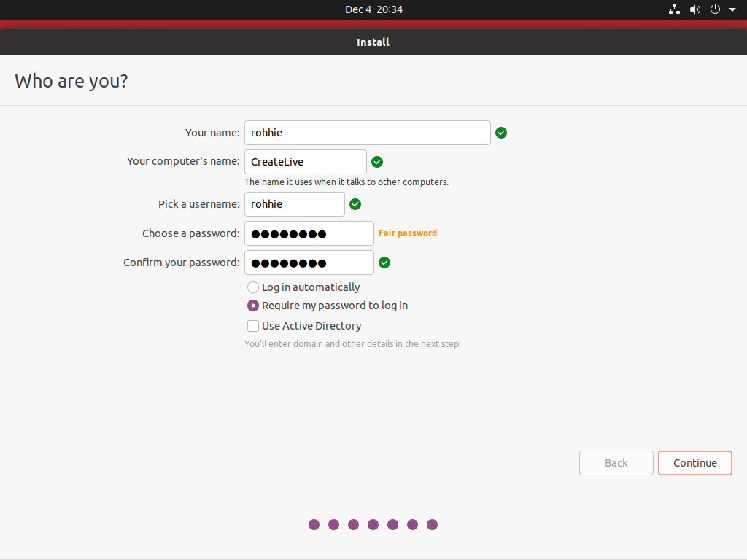Image resolution: width=747 pixels, height=560 pixels.
Task: Click the 'Choose a password:' label
Action: click(x=191, y=233)
